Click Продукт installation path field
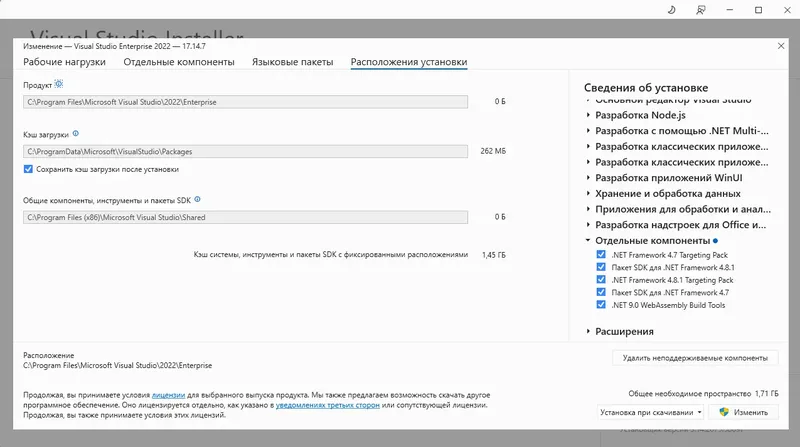Viewport: 800px width, 447px height. point(245,102)
